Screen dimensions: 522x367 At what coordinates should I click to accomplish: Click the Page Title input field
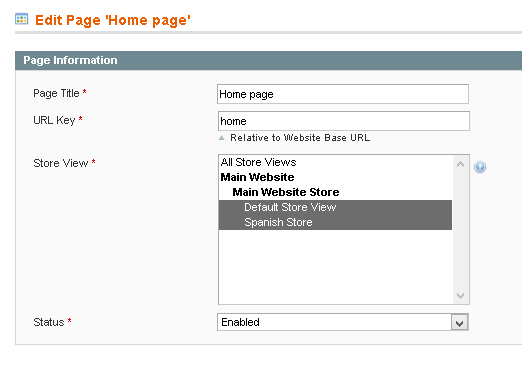click(343, 94)
